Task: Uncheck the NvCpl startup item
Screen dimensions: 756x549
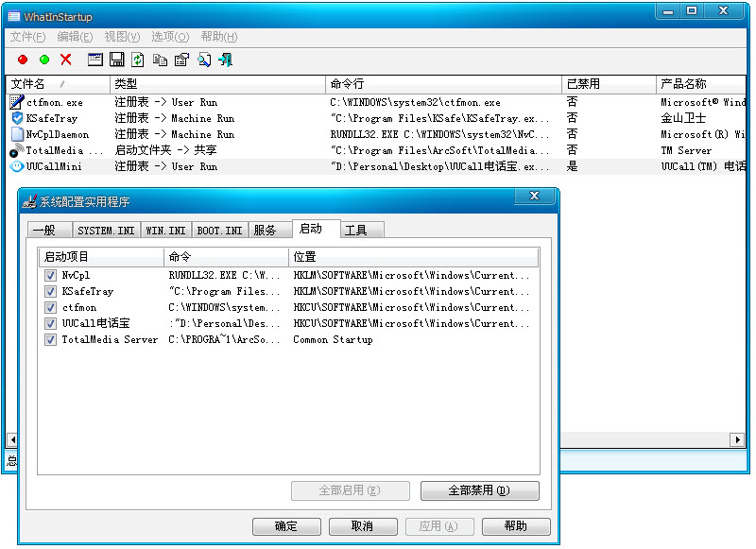Action: tap(50, 275)
